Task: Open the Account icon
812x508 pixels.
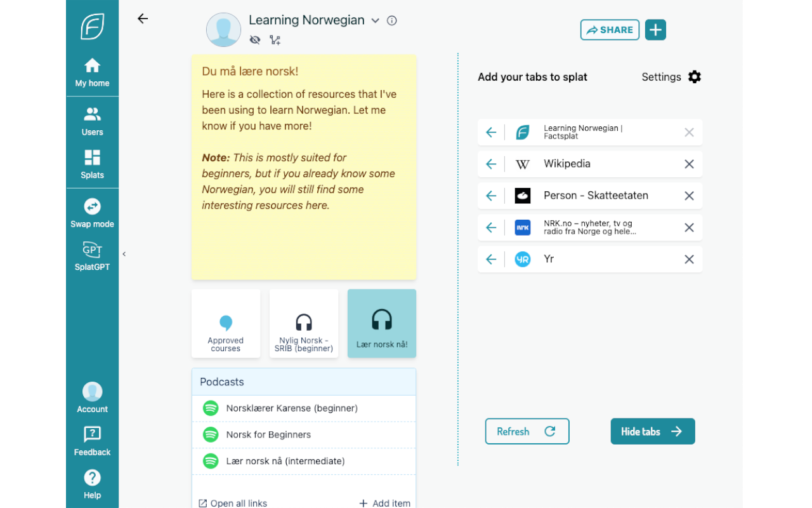Action: pos(92,395)
